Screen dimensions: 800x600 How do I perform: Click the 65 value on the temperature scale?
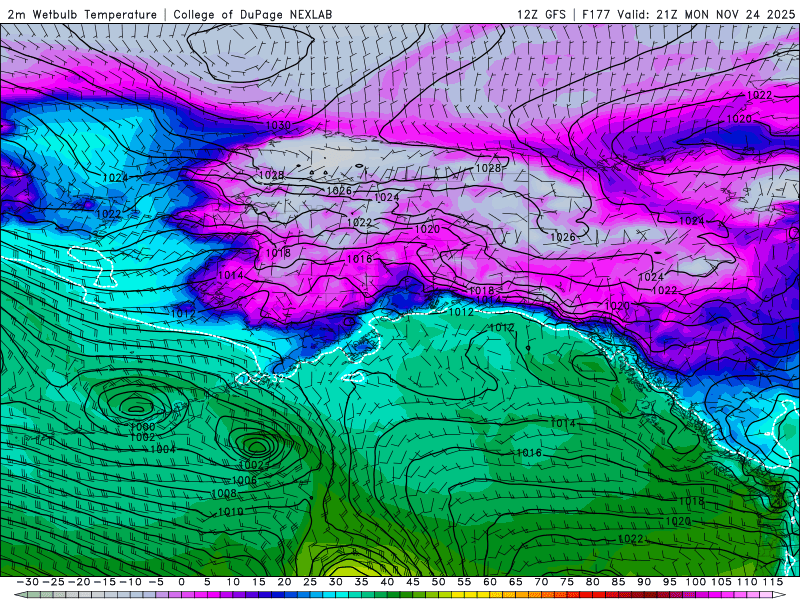[x=515, y=582]
